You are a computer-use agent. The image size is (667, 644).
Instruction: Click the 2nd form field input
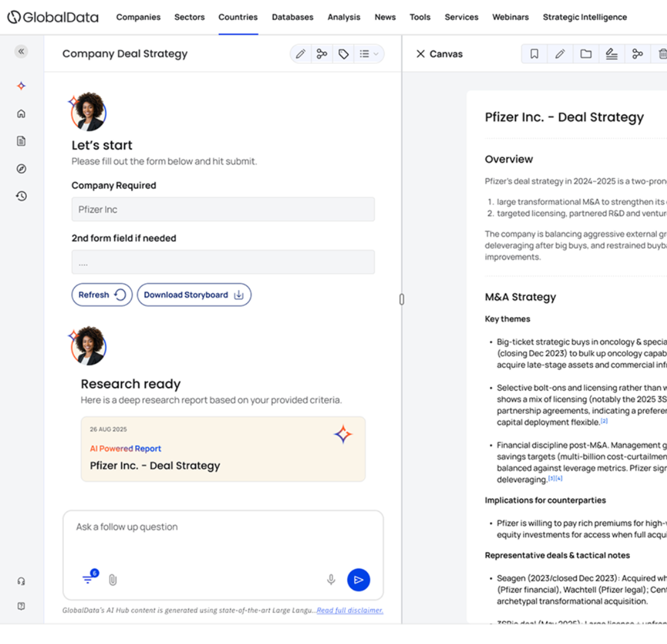tap(223, 262)
